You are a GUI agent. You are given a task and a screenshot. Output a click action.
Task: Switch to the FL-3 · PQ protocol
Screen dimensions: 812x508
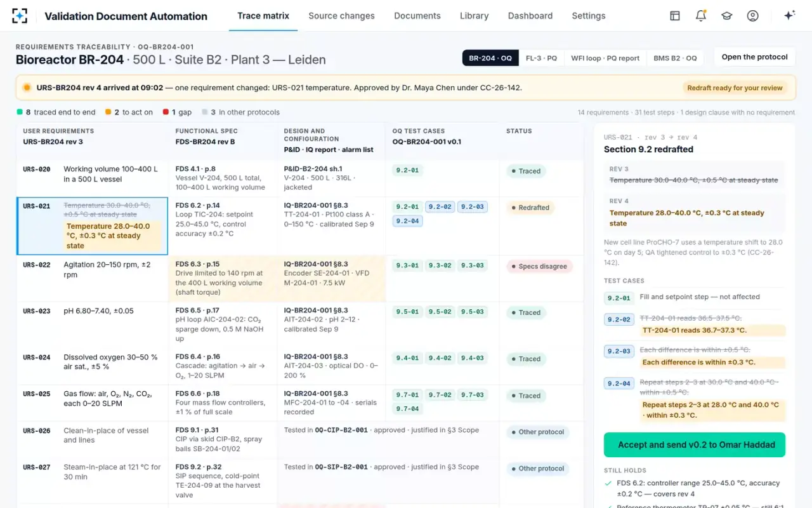pos(541,58)
